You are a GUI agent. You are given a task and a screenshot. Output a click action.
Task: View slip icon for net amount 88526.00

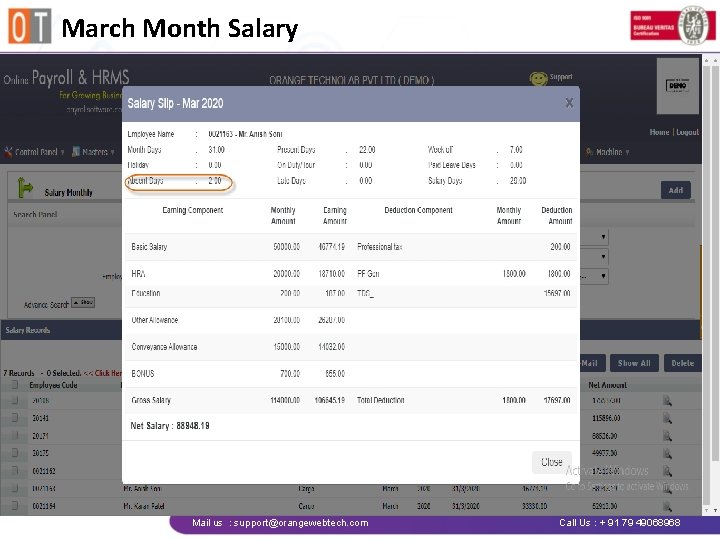667,436
